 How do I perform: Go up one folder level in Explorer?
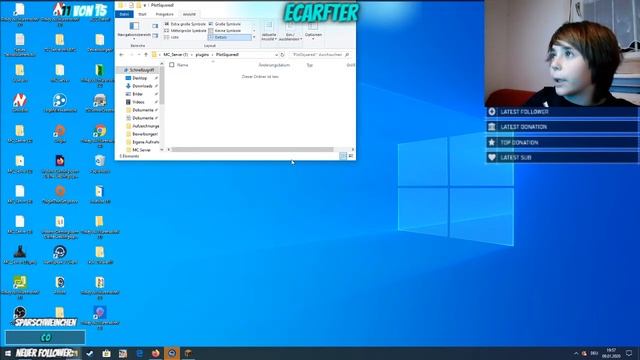tap(146, 55)
